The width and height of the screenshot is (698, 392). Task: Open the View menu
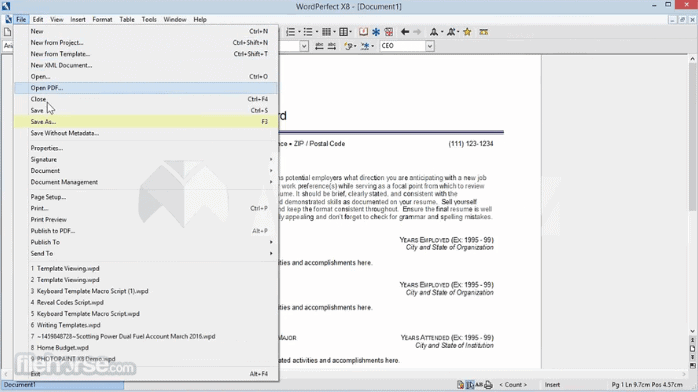coord(57,20)
